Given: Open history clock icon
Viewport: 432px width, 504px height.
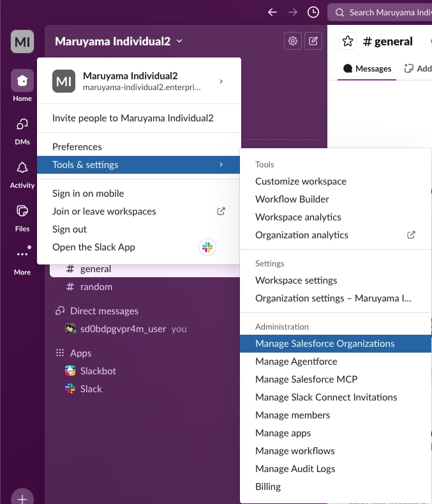Looking at the screenshot, I should pyautogui.click(x=313, y=12).
